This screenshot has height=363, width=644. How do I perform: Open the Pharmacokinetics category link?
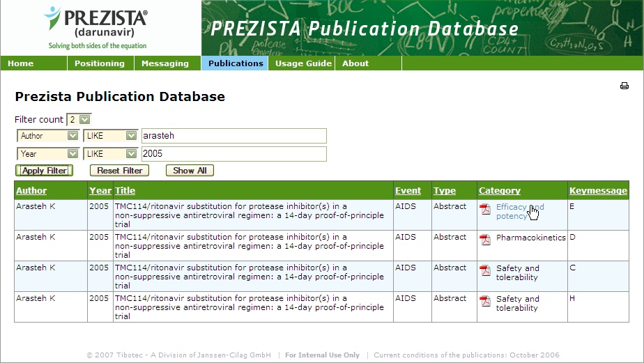(x=530, y=238)
